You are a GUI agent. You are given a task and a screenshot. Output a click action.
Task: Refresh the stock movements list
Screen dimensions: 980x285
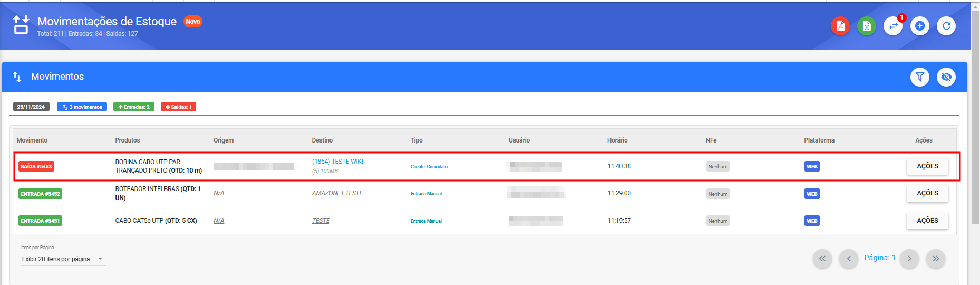(x=946, y=26)
